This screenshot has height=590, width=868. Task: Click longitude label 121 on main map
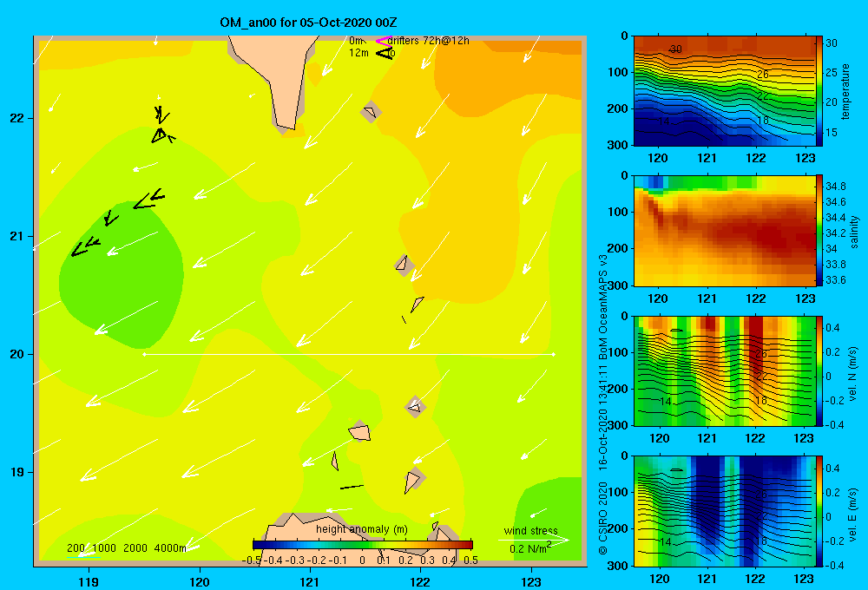(x=310, y=581)
